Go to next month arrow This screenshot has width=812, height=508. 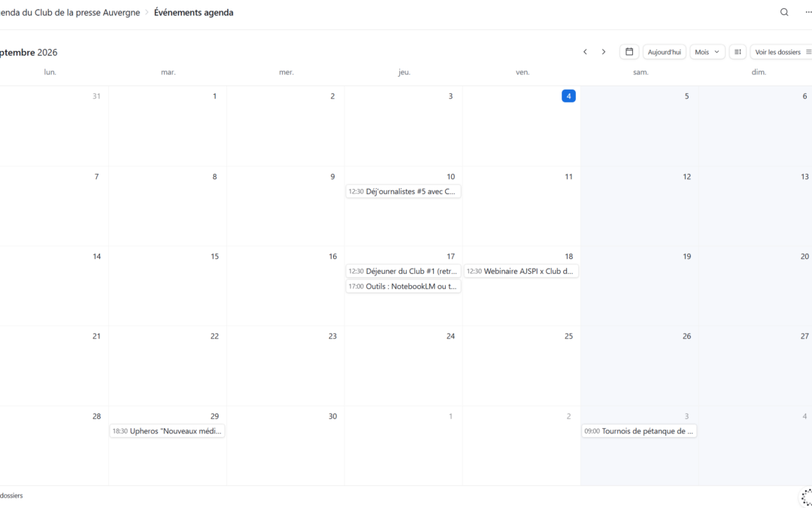coord(603,52)
